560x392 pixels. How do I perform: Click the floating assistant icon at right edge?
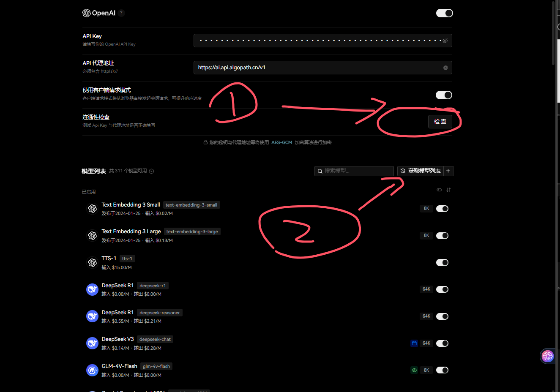coord(548,356)
